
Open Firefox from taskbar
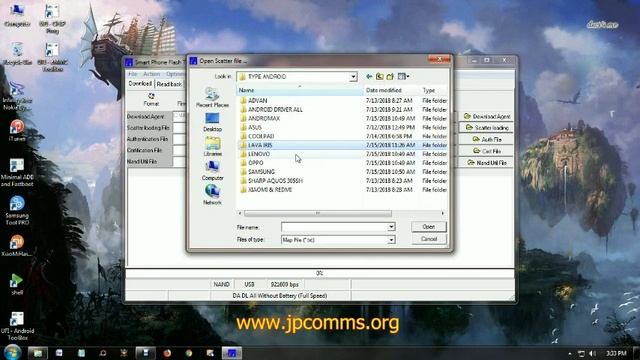pos(167,353)
